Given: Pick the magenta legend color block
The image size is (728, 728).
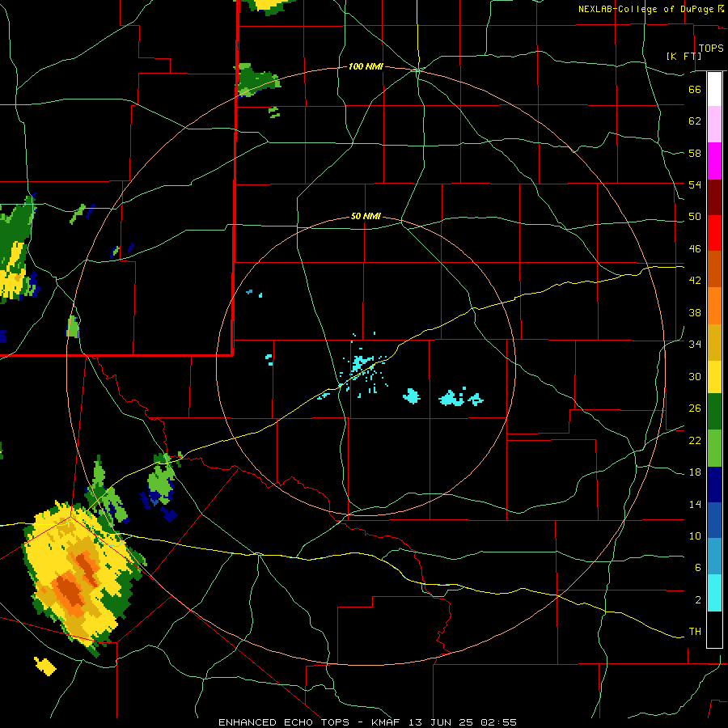Looking at the screenshot, I should [x=714, y=161].
